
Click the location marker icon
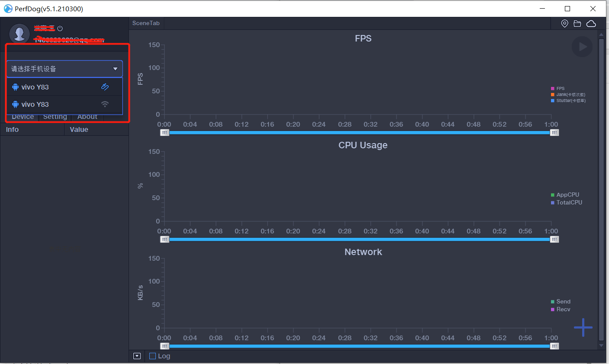point(564,24)
